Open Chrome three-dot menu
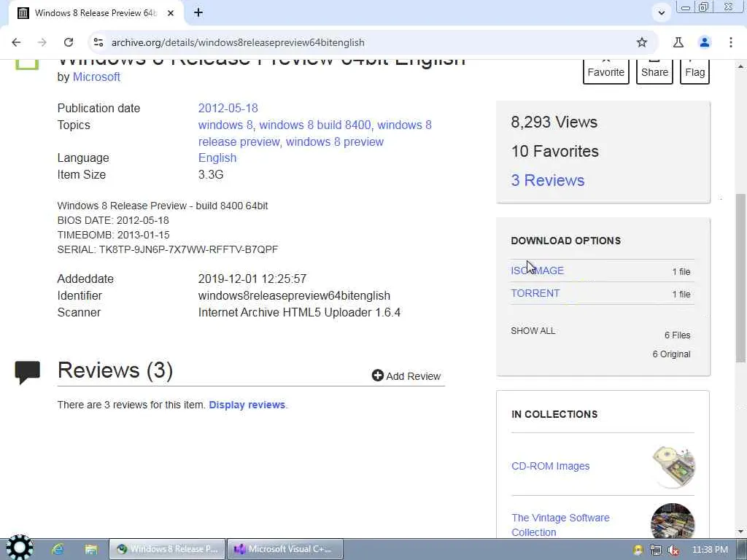 [731, 42]
